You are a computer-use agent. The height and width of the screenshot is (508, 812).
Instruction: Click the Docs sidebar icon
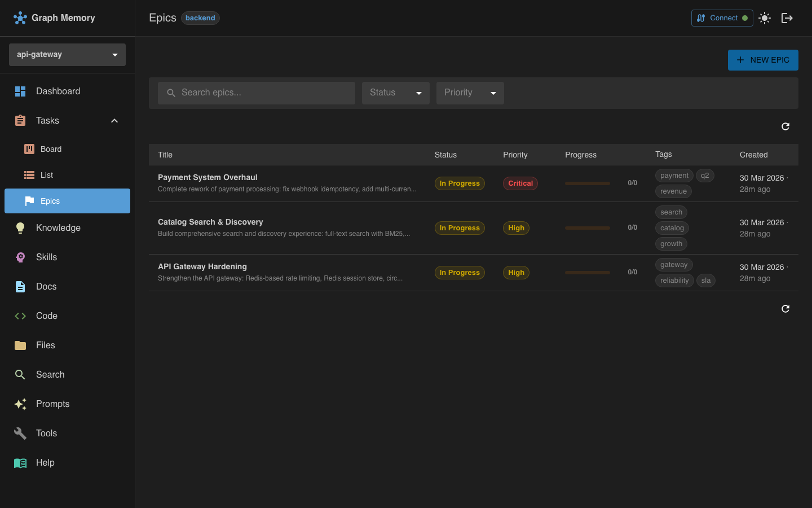(x=20, y=286)
